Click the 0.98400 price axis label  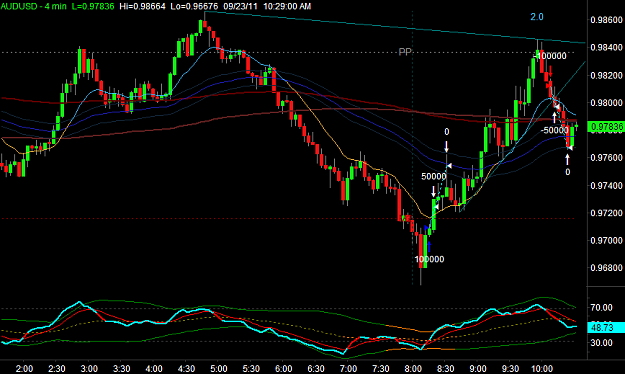tap(606, 47)
